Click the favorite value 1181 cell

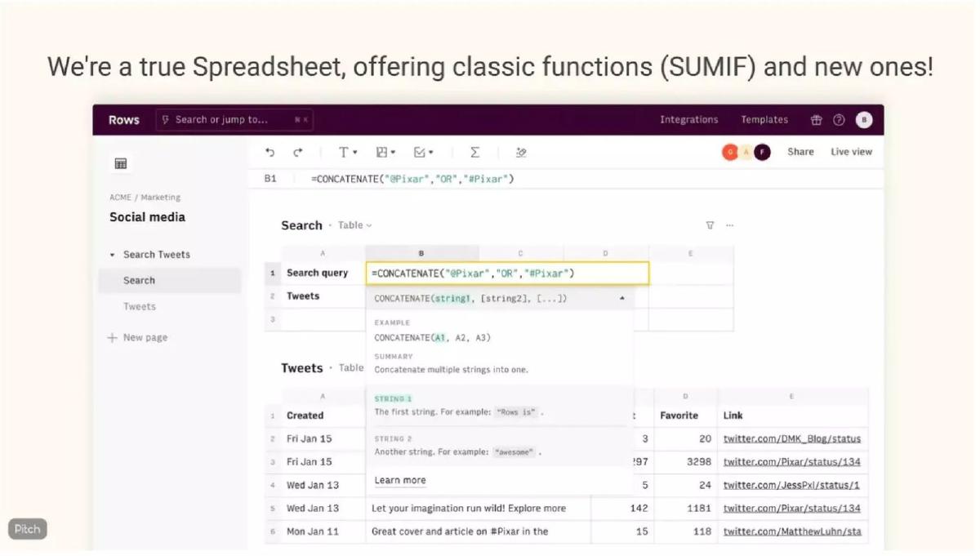tap(685, 508)
